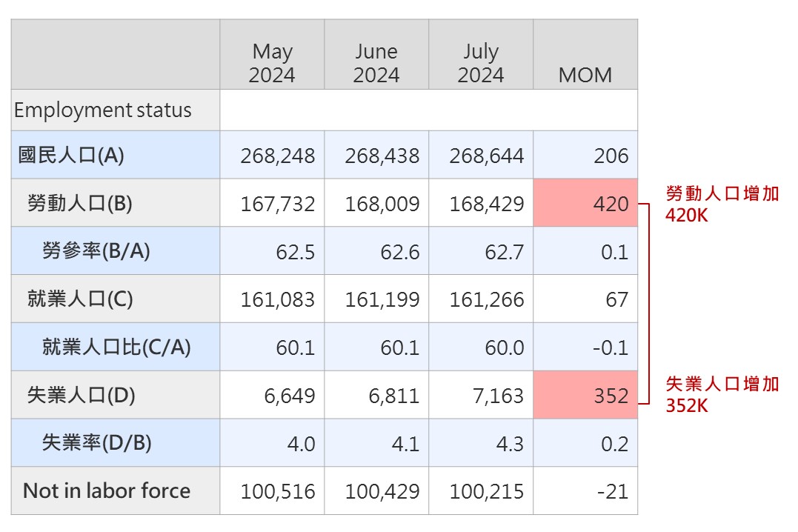Select the June 2024 column header
Viewport: 798px width, 532px height.
[x=376, y=63]
